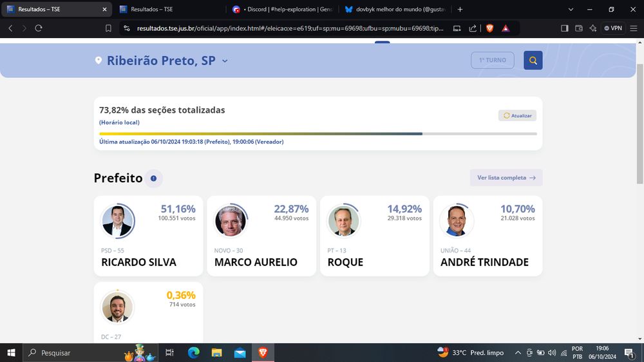Bookmark this page icon
Screen dimensions: 644x362
point(108,28)
